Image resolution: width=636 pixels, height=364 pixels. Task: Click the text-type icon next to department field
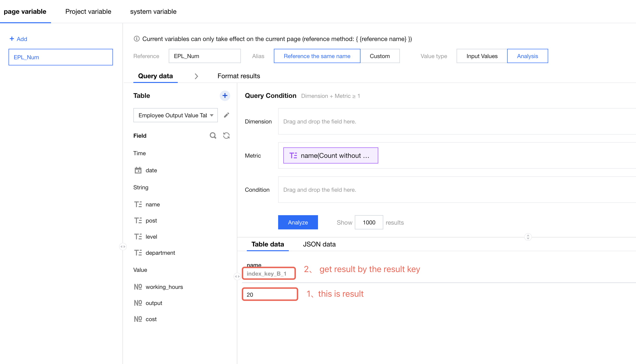click(x=138, y=253)
